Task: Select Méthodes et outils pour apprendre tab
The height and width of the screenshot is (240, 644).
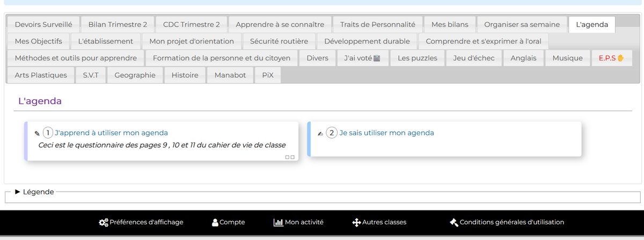Action: pyautogui.click(x=76, y=58)
